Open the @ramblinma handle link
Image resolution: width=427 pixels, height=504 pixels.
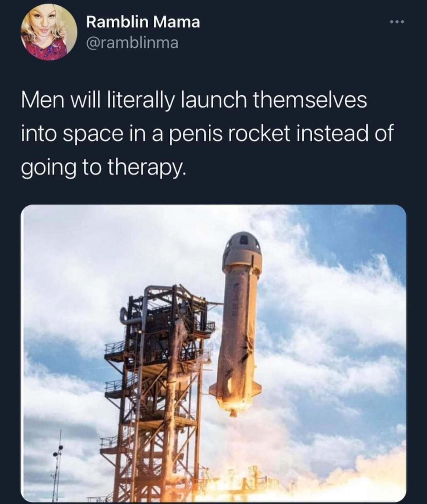click(132, 42)
